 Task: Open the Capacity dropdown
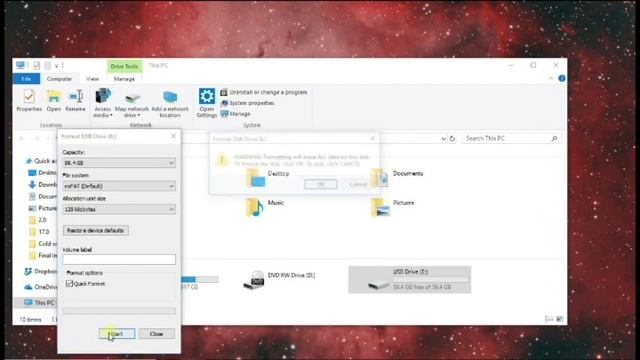(x=119, y=163)
